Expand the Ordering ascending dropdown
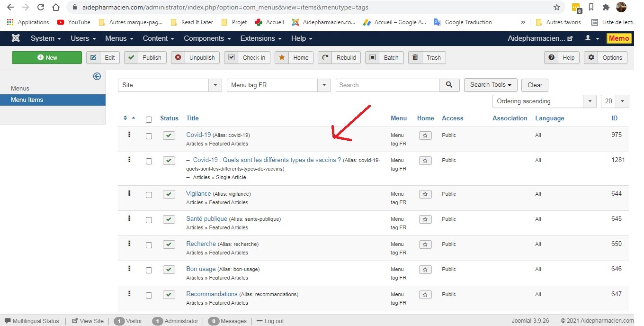644x326 pixels. coord(544,101)
